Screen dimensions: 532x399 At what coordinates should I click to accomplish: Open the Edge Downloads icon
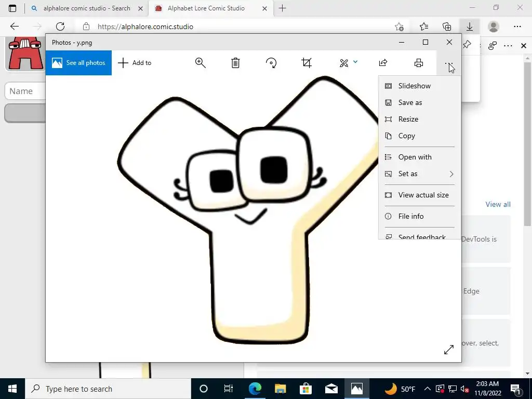470,26
